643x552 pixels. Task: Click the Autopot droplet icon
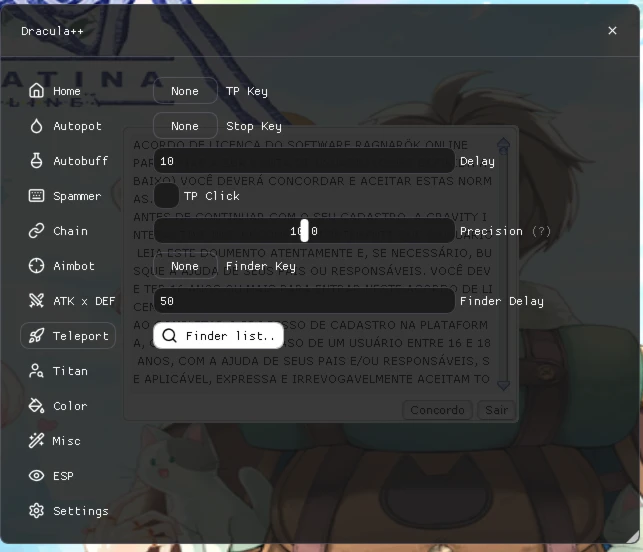pyautogui.click(x=36, y=126)
